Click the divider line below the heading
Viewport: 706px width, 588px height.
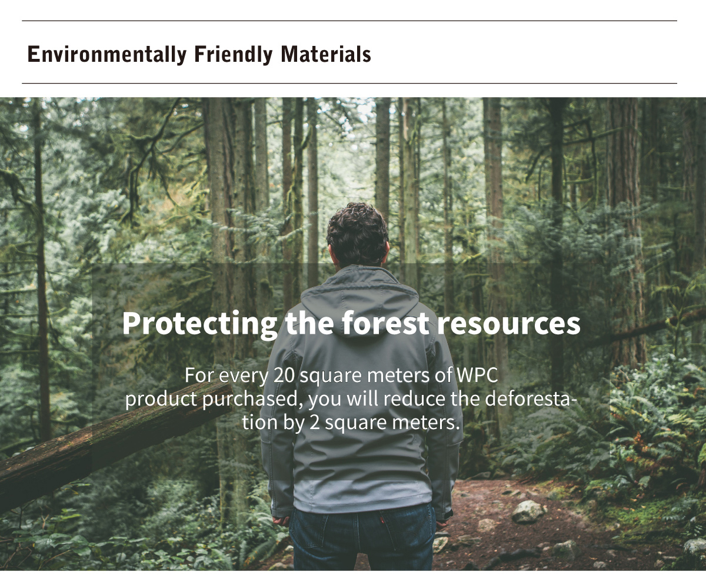[x=349, y=84]
